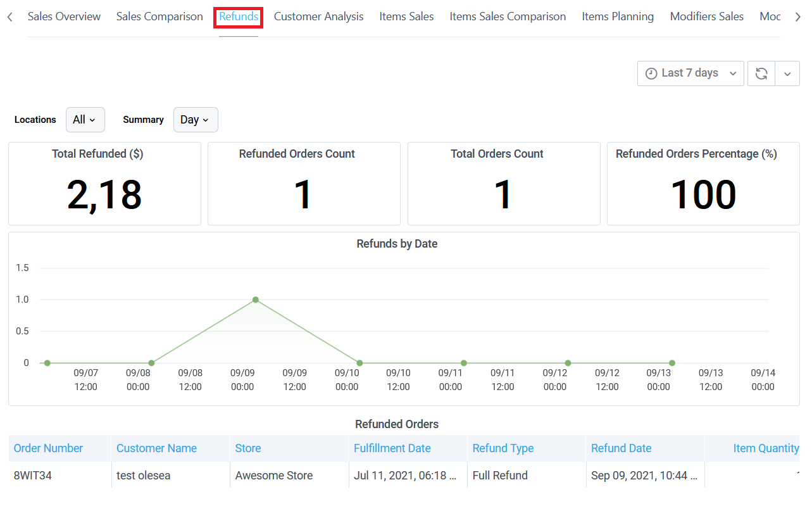Open the Items Sales Comparison tab

pos(508,16)
